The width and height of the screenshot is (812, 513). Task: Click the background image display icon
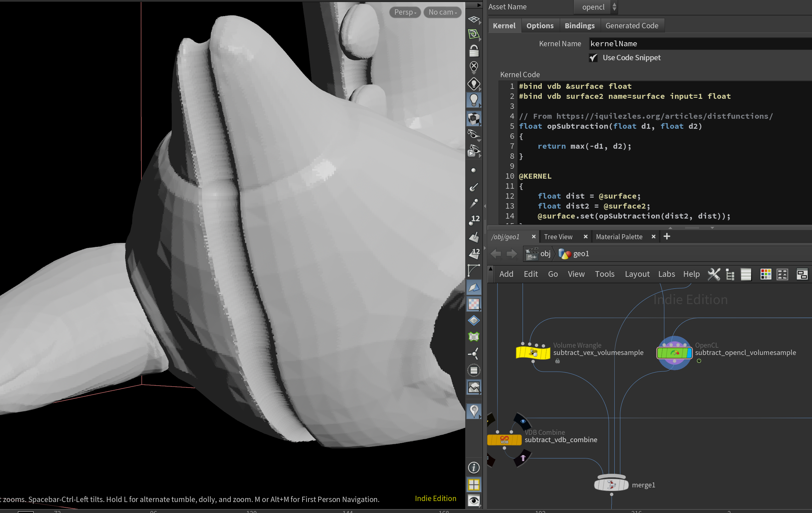click(474, 388)
